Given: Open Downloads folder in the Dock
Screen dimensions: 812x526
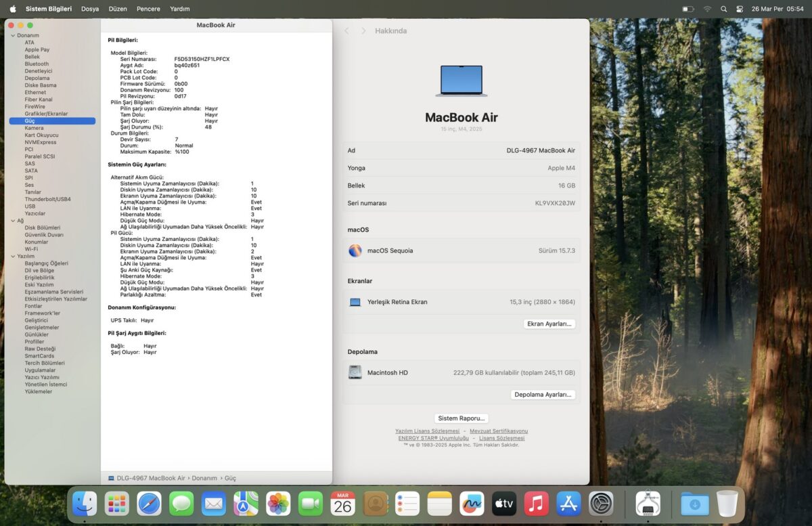Looking at the screenshot, I should tap(695, 504).
